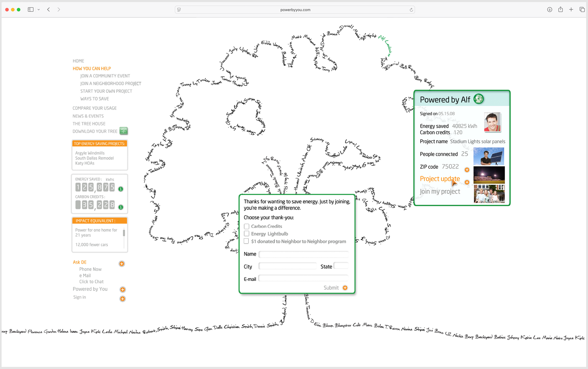Expand the Ask DE section with plus button
This screenshot has width=588, height=369.
point(122,264)
